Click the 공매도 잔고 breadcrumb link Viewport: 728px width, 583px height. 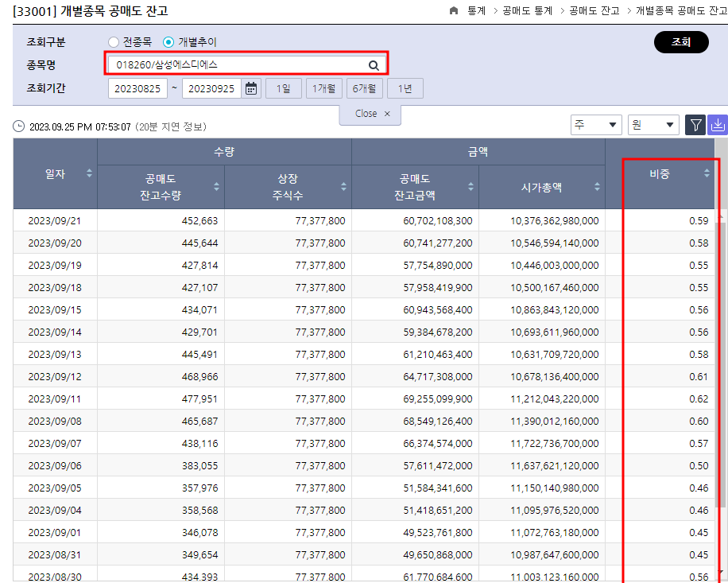pyautogui.click(x=594, y=10)
